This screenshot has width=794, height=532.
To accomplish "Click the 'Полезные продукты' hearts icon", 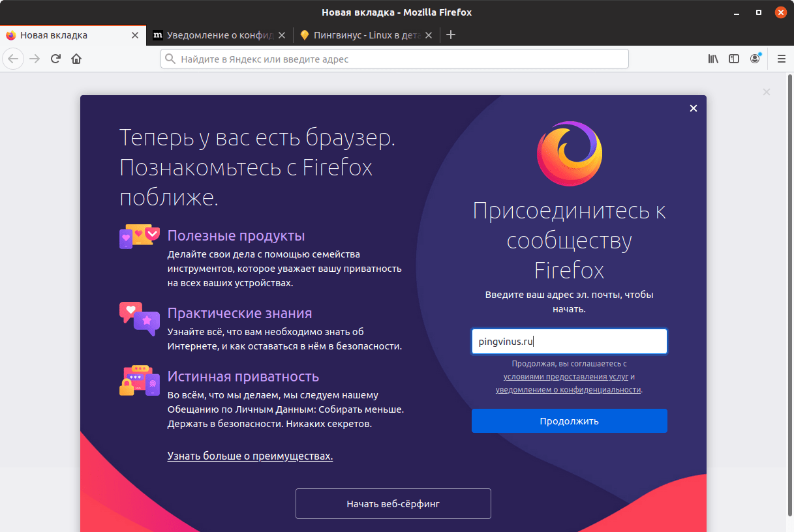I will 140,237.
